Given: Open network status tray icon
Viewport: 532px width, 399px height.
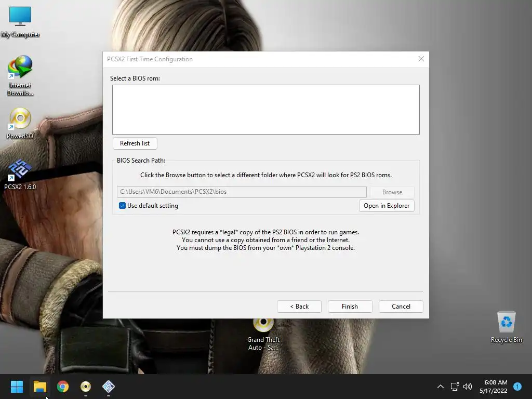Looking at the screenshot, I should pos(455,387).
